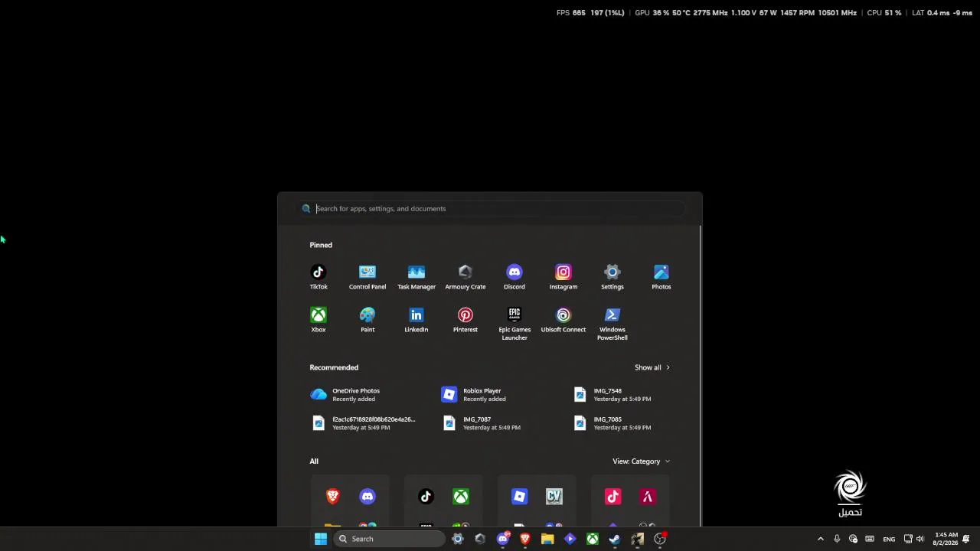Open notification bell in the system tray
Image resolution: width=980 pixels, height=551 pixels.
click(x=966, y=539)
